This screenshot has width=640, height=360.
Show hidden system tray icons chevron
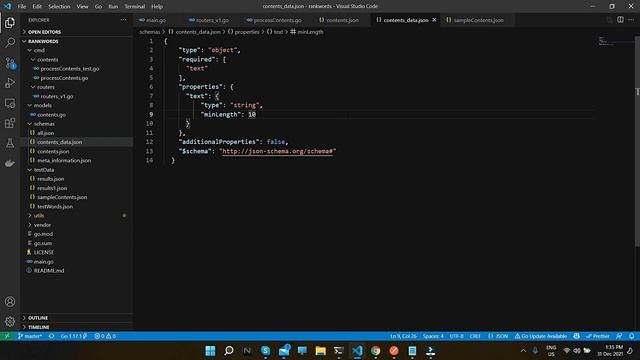coord(523,351)
